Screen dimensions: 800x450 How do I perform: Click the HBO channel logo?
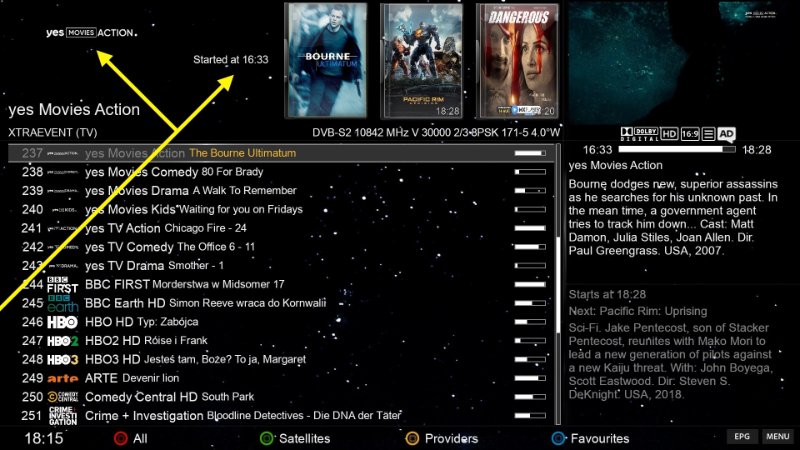pos(62,322)
